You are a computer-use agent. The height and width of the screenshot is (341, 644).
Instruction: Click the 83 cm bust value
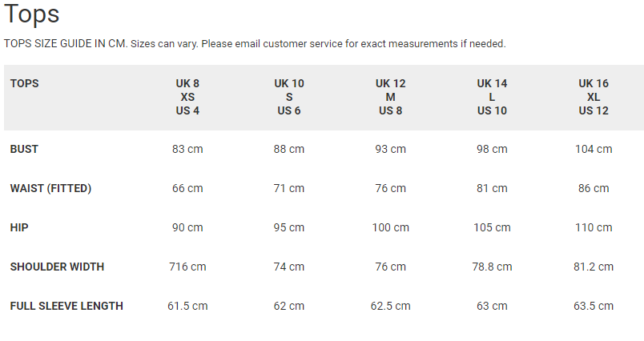point(187,149)
